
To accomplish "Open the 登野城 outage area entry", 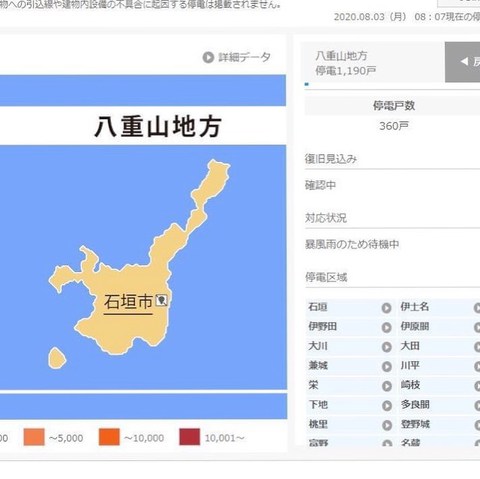I will point(415,424).
